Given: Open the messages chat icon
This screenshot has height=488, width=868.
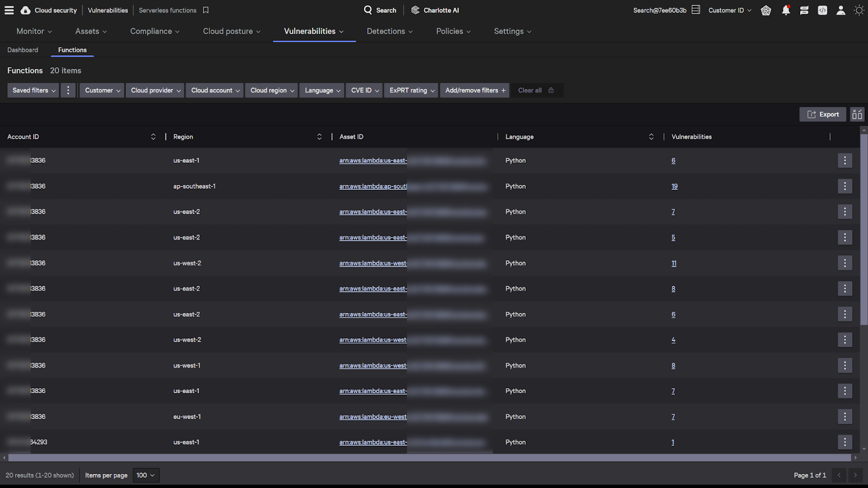Looking at the screenshot, I should coord(804,10).
